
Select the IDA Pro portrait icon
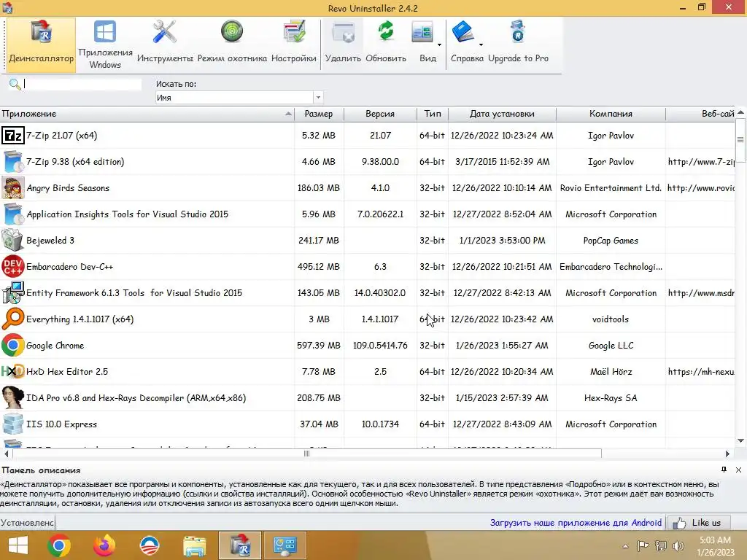(12, 397)
